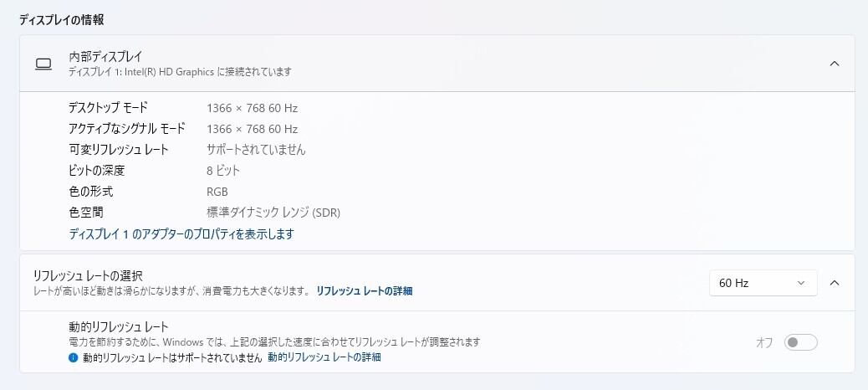Viewport: 868px width, 390px height.
Task: Click the オフ label beside the toggle
Action: tap(764, 342)
